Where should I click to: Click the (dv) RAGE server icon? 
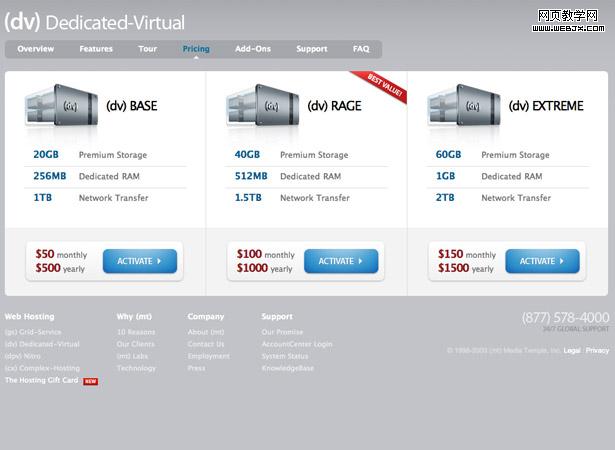263,105
